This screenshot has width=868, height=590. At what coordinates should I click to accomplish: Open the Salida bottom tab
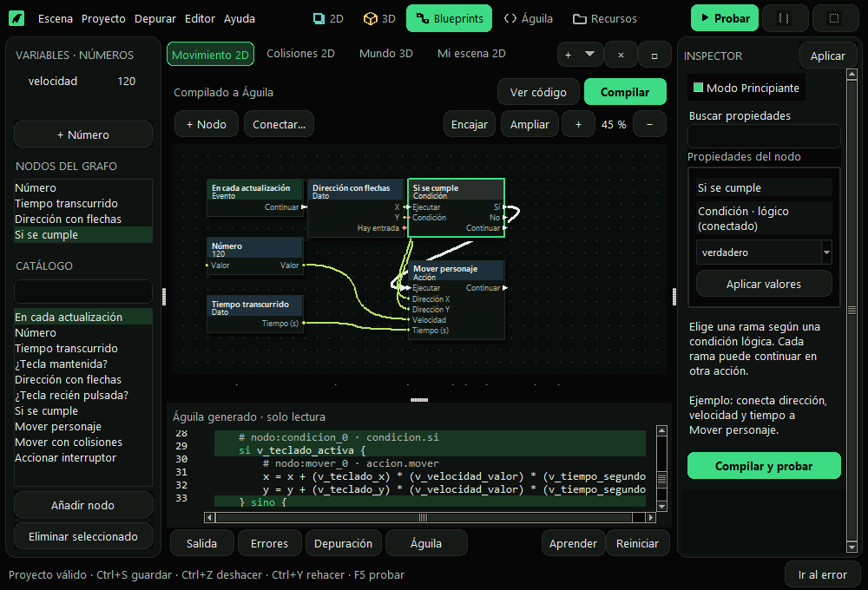click(201, 543)
